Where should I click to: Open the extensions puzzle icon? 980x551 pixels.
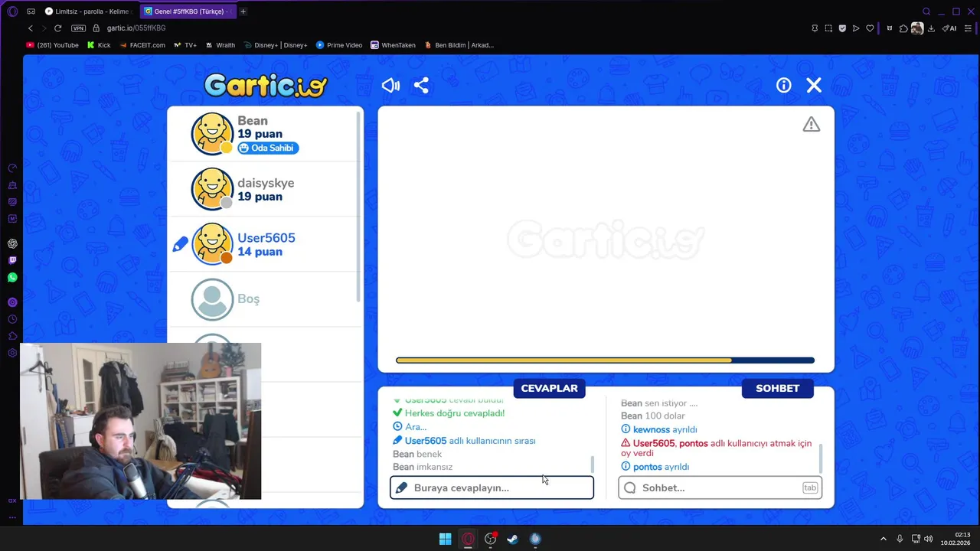903,28
